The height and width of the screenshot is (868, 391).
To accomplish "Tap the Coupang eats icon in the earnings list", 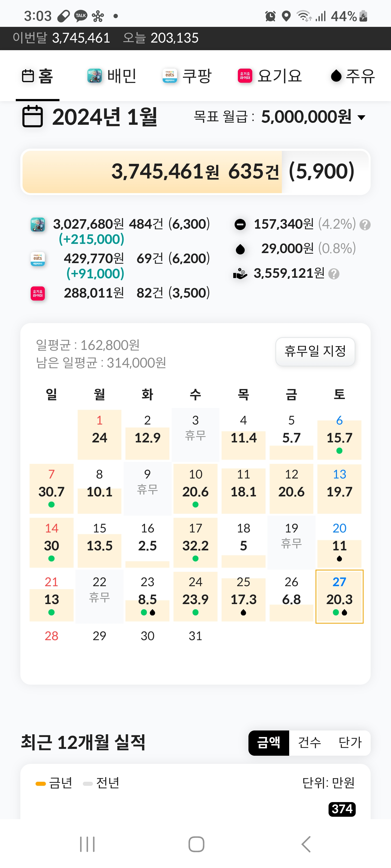I will click(x=38, y=259).
